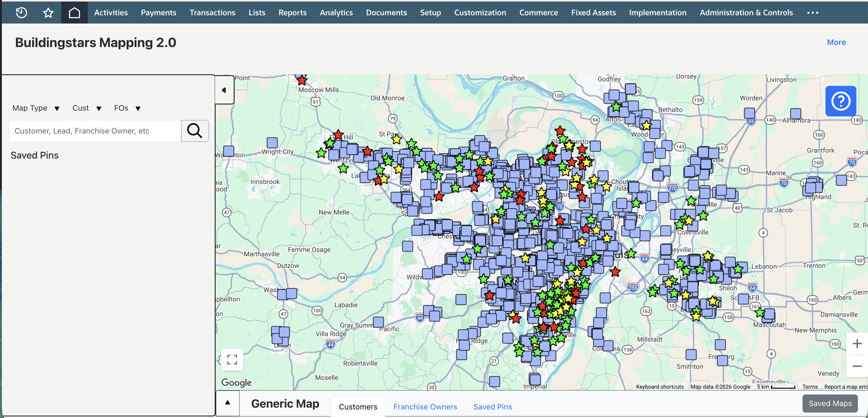Open the Cust dropdown
868x418 pixels.
pyautogui.click(x=87, y=108)
